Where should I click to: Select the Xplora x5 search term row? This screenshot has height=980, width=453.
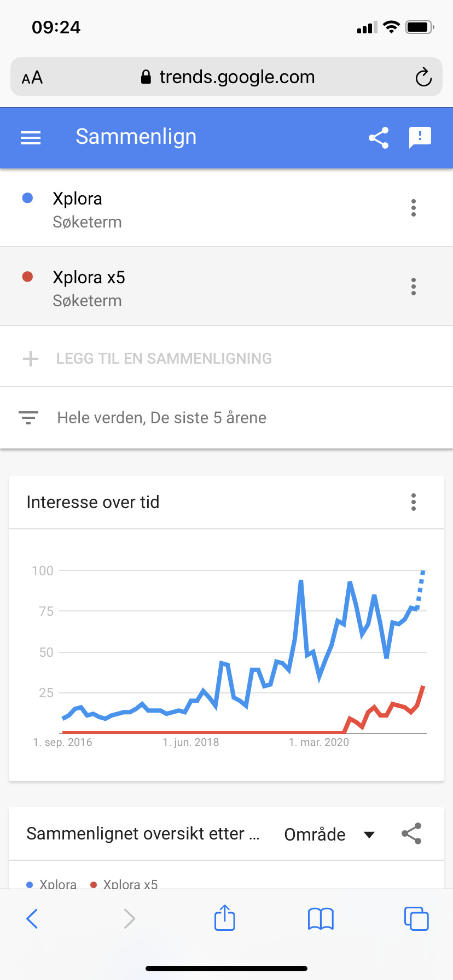click(x=226, y=287)
